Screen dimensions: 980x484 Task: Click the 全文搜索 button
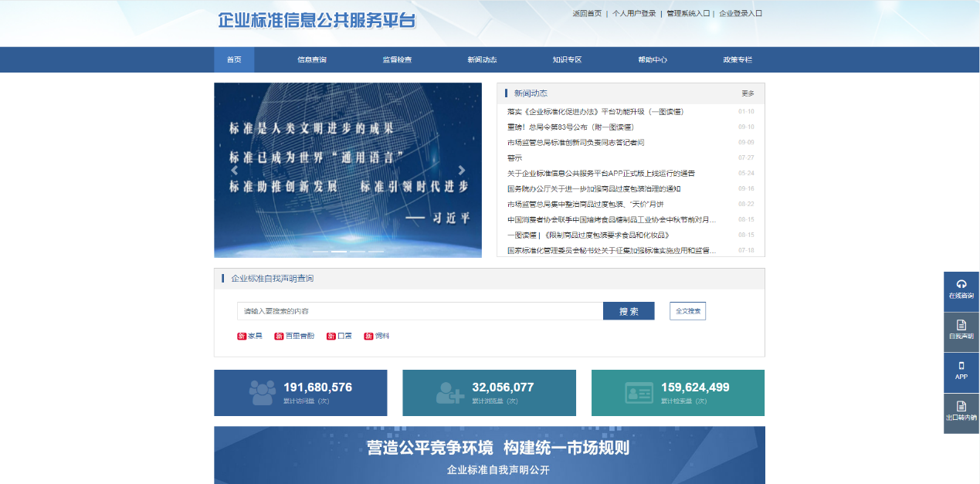click(687, 311)
